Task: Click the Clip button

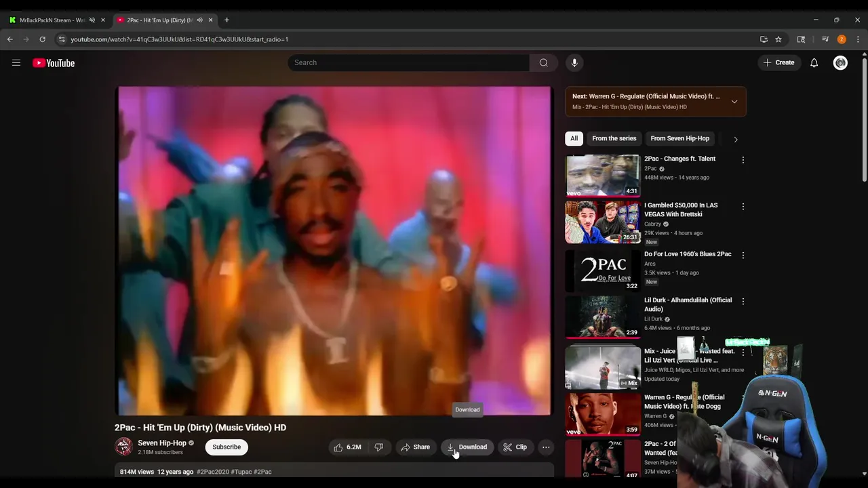Action: pyautogui.click(x=515, y=447)
